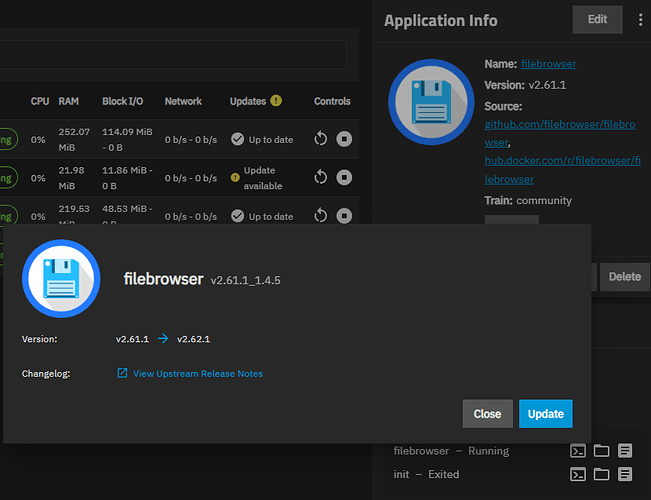Screen dimensions: 651x500
Task: Click the v2.61.1_1.4.5 version label in dialog
Action: [245, 280]
